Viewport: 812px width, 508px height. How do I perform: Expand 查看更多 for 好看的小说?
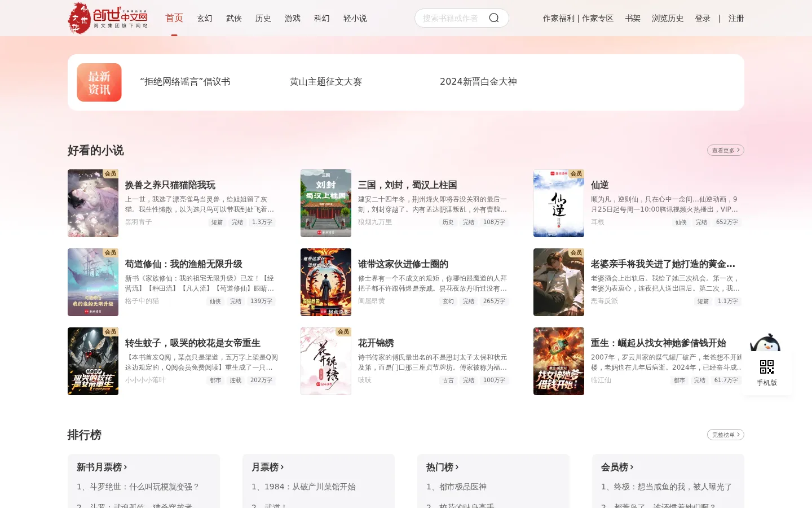click(726, 150)
